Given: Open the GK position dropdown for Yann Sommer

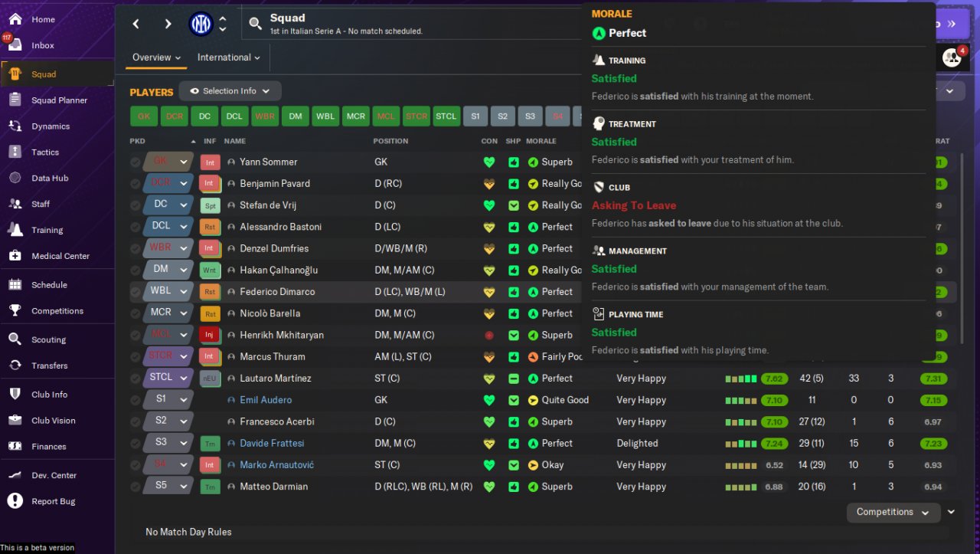Looking at the screenshot, I should [168, 162].
